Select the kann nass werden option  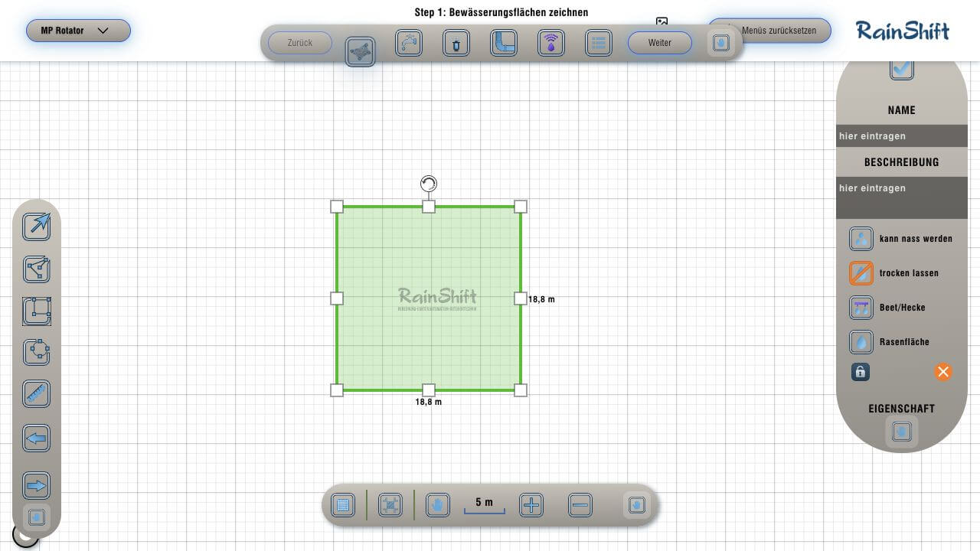[x=902, y=239]
